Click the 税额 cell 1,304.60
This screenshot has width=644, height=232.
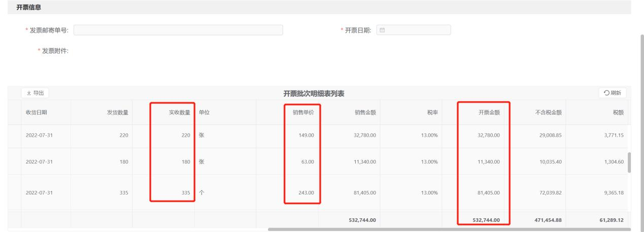614,162
